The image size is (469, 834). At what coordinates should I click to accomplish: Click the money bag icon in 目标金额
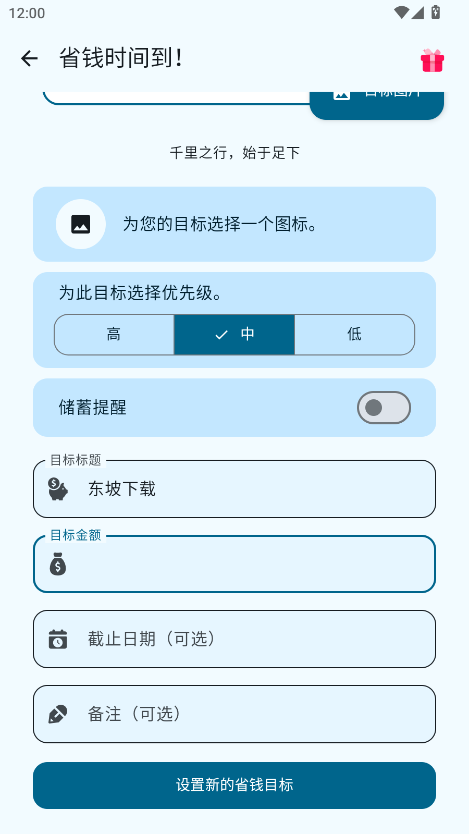(x=58, y=564)
